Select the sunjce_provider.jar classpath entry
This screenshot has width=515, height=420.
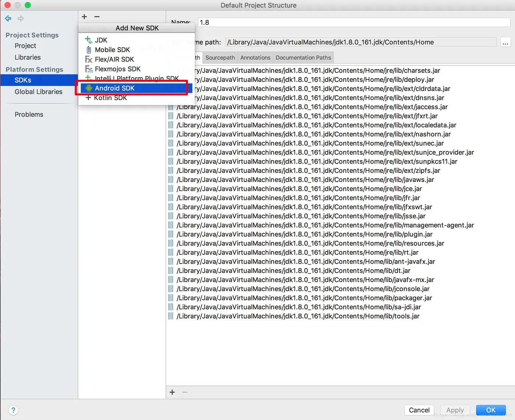pyautogui.click(x=325, y=152)
